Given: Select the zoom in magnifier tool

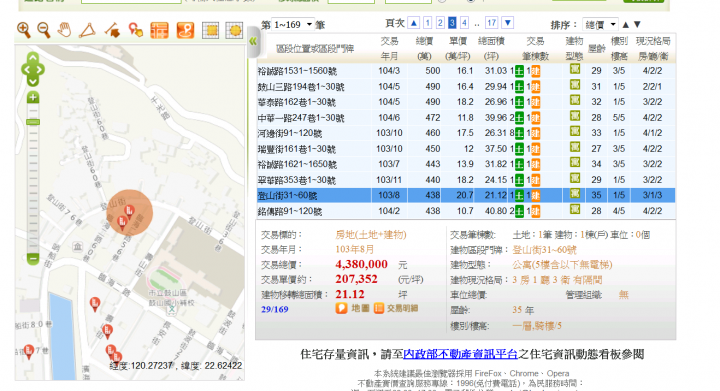Looking at the screenshot, I should pos(23,30).
